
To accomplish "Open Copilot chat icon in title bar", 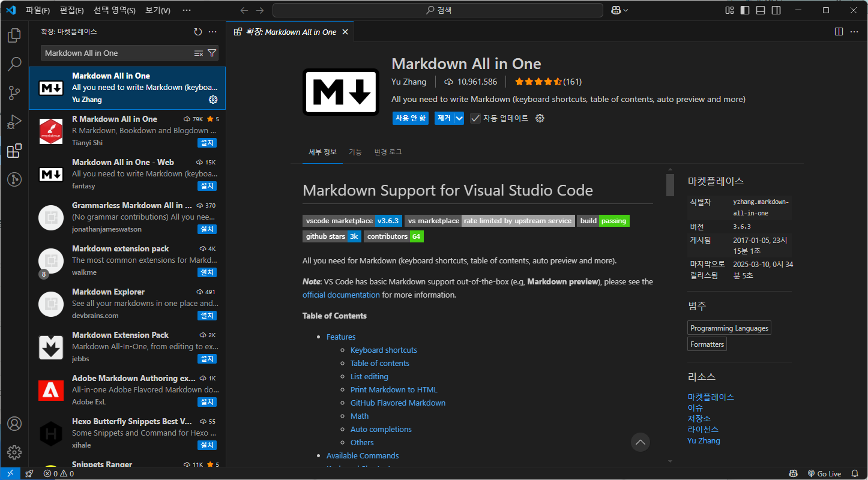I will 616,10.
